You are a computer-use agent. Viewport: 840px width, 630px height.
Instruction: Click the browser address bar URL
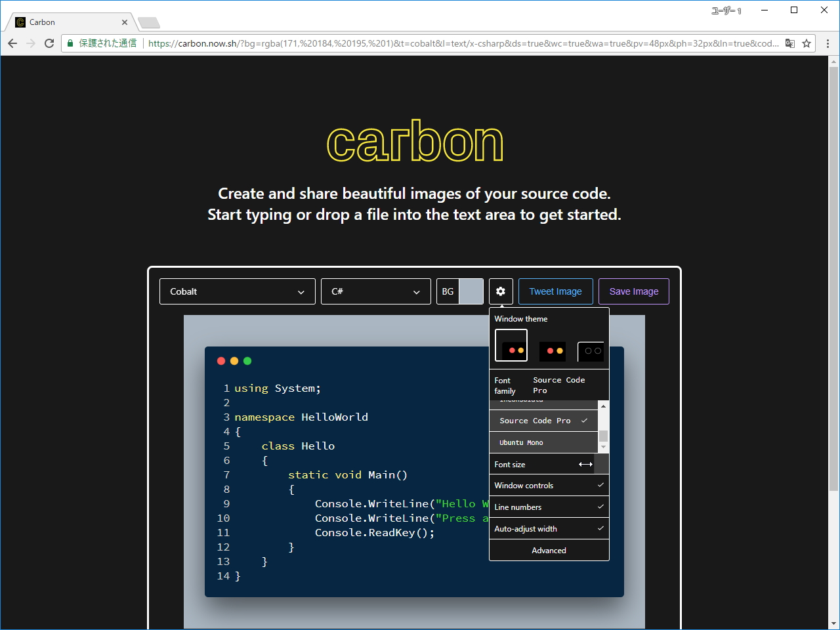[463, 43]
